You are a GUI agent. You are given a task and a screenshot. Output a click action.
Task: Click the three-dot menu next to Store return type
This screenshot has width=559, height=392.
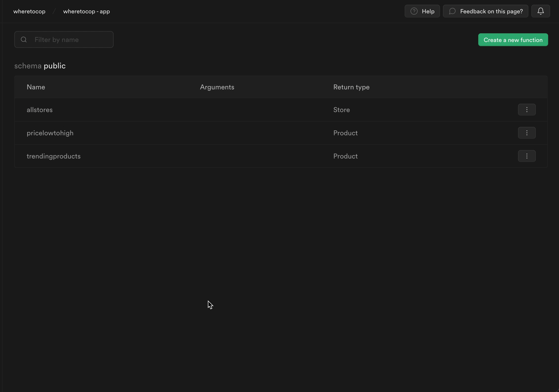[x=527, y=109]
